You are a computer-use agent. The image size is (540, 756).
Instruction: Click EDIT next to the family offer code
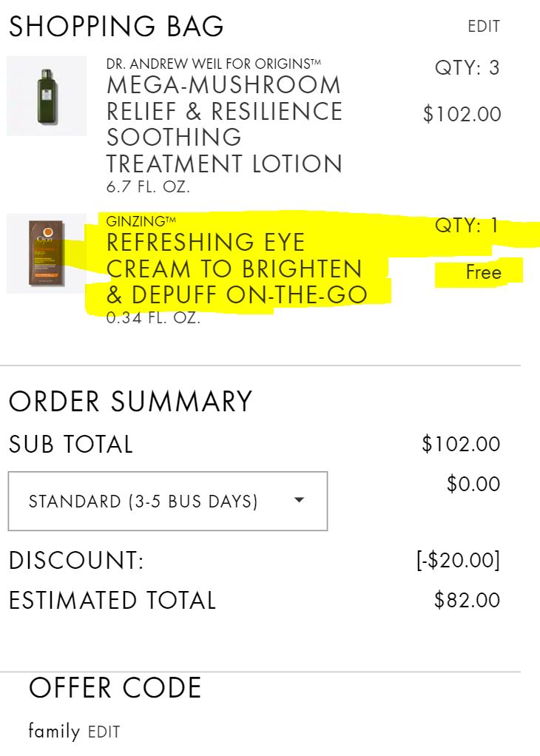pyautogui.click(x=104, y=732)
